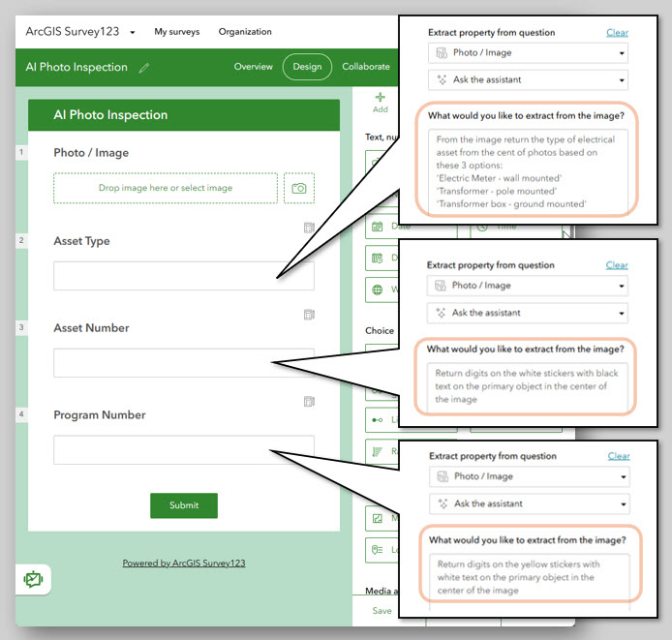Select the Photo / Image question label

click(x=91, y=153)
